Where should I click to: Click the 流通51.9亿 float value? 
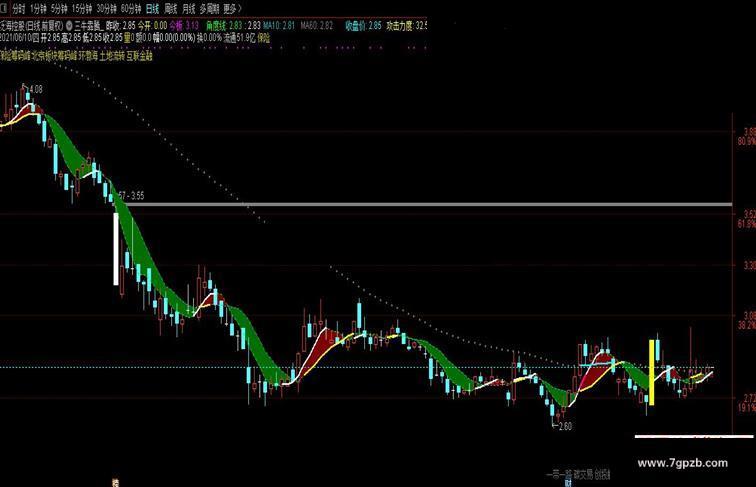[x=239, y=38]
